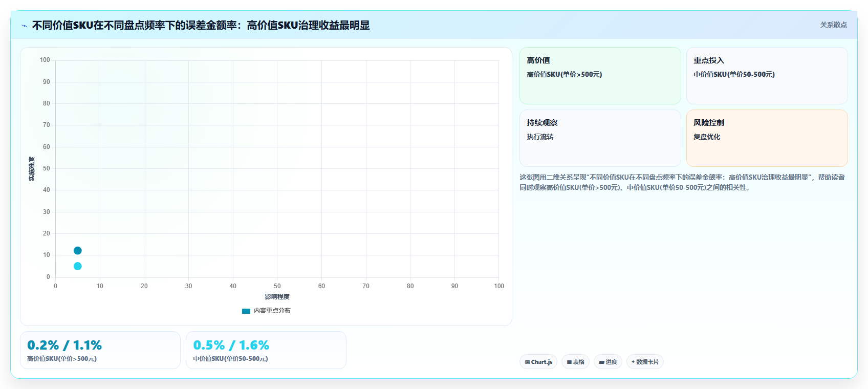Image resolution: width=868 pixels, height=389 pixels.
Task: Click the 0.2% / 1.1% metric value
Action: coord(64,345)
